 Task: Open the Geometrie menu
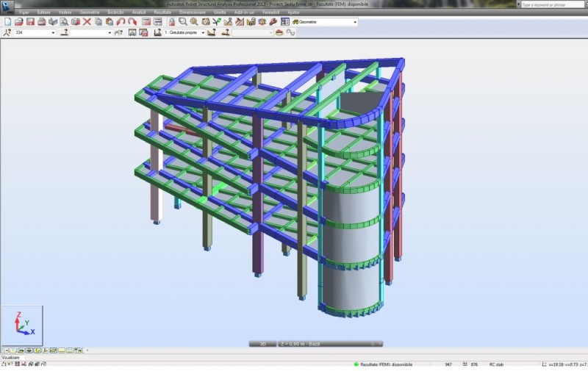[x=90, y=12]
